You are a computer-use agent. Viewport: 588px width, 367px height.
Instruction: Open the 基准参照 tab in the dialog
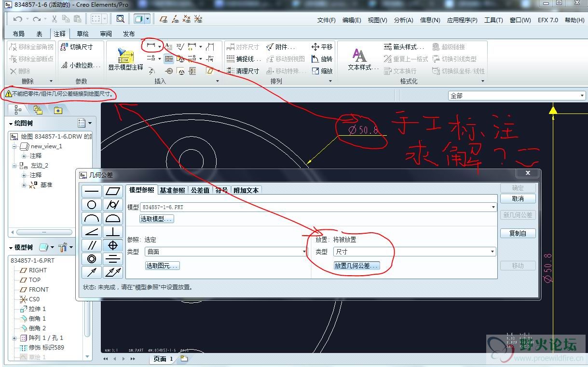click(x=172, y=190)
